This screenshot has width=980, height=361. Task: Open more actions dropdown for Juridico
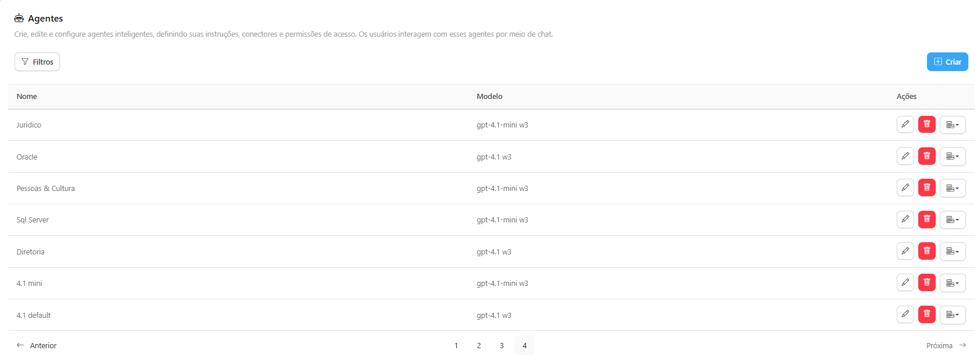click(x=952, y=125)
